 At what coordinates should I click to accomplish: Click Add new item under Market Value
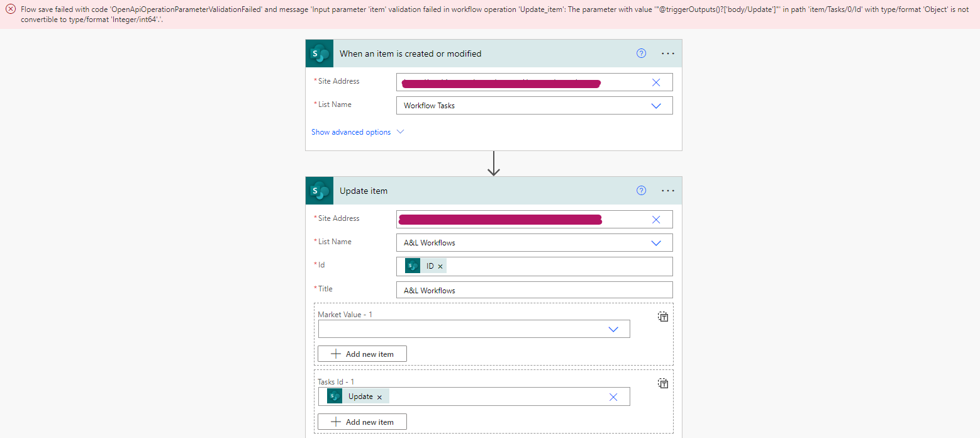pos(362,353)
